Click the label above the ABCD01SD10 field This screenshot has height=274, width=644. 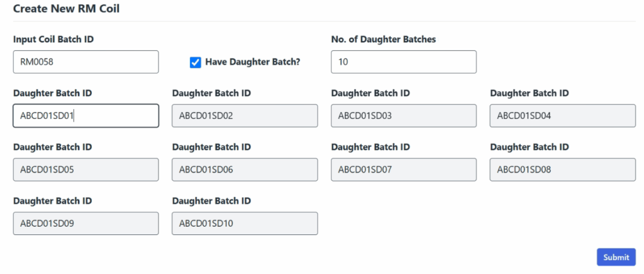click(x=211, y=201)
